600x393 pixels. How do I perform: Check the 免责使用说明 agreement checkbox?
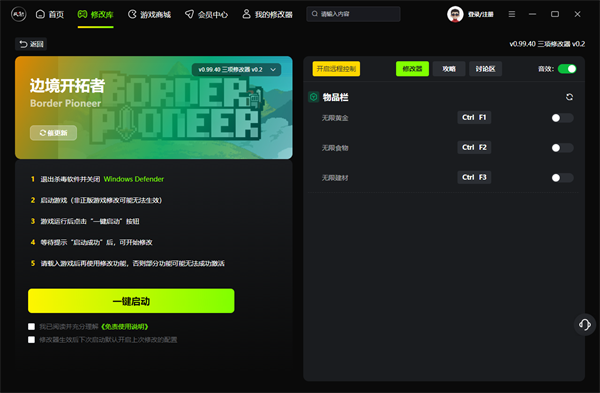31,326
